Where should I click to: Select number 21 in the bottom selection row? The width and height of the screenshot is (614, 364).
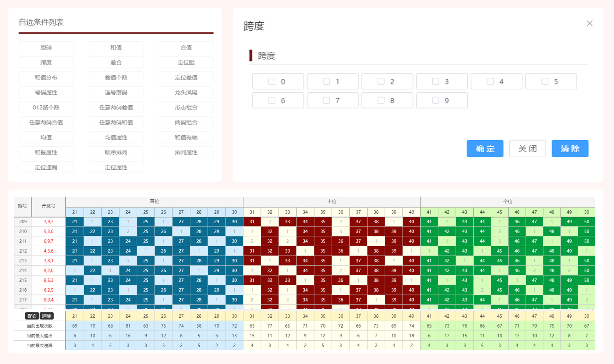[75, 316]
